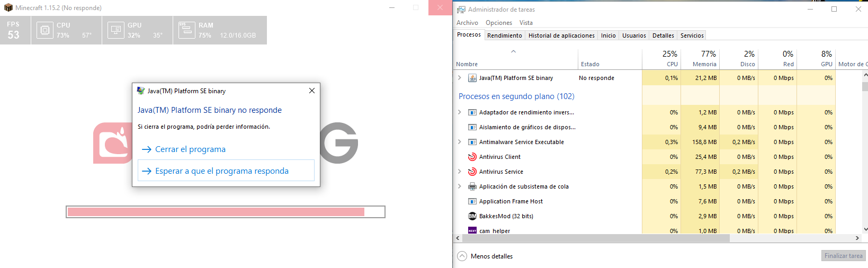Click the Antimalware Service Executable icon
The width and height of the screenshot is (868, 268).
(x=472, y=142)
